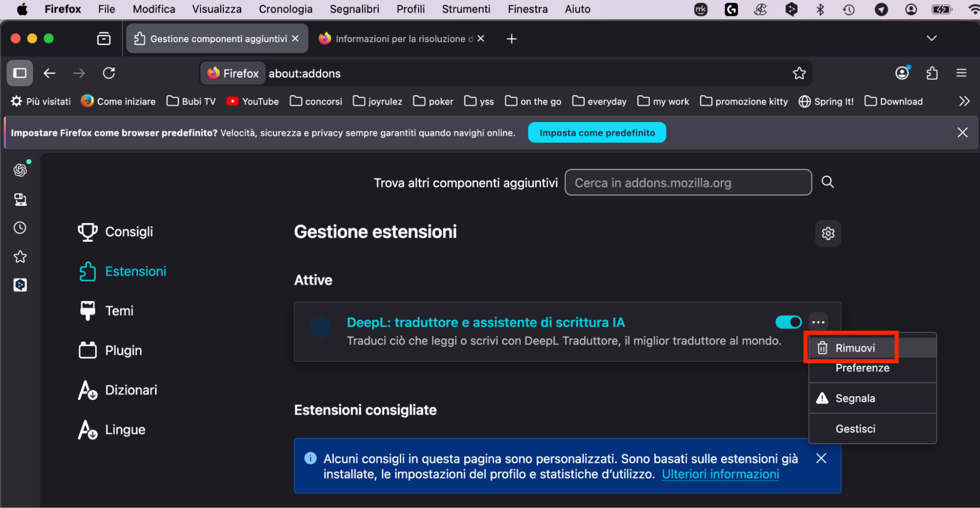The height and width of the screenshot is (508, 980).
Task: Open the poker bookmarks folder
Action: [433, 101]
